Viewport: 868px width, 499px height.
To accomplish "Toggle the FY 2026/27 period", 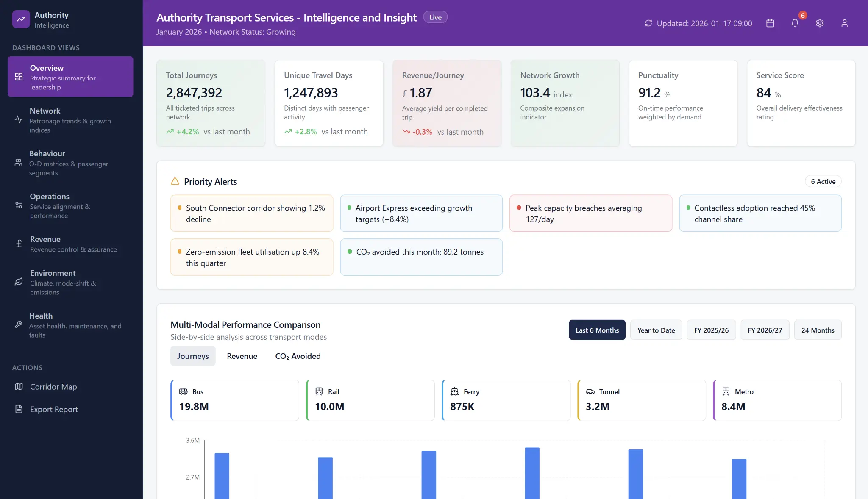I will pyautogui.click(x=765, y=330).
